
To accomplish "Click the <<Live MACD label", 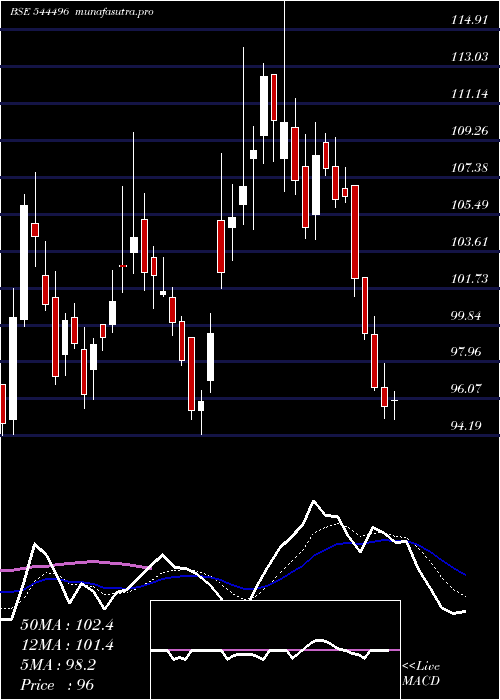I will [421, 674].
